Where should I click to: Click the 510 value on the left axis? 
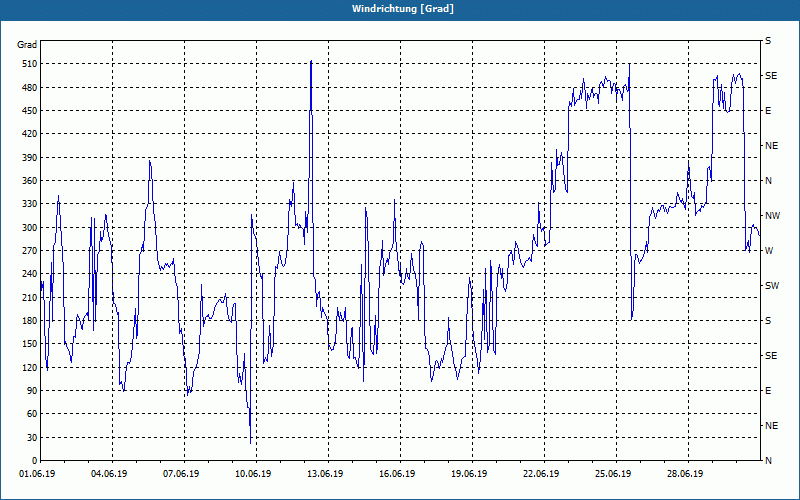pyautogui.click(x=30, y=64)
